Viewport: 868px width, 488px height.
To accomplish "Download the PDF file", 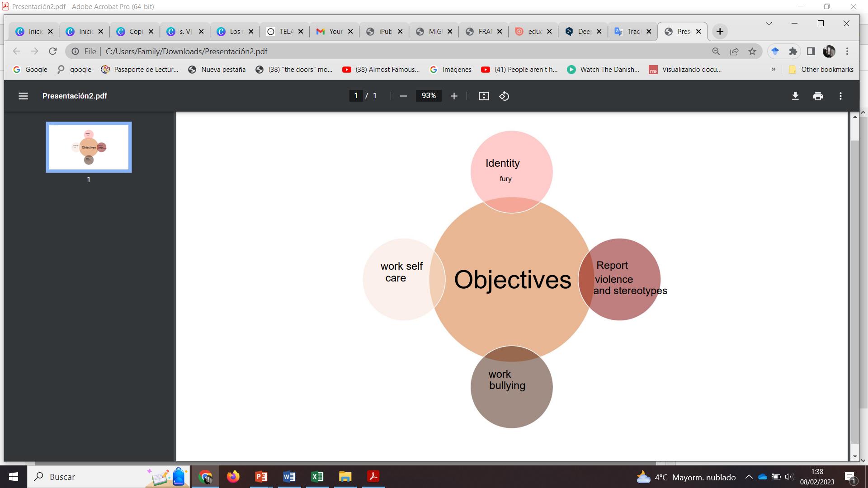I will (795, 96).
